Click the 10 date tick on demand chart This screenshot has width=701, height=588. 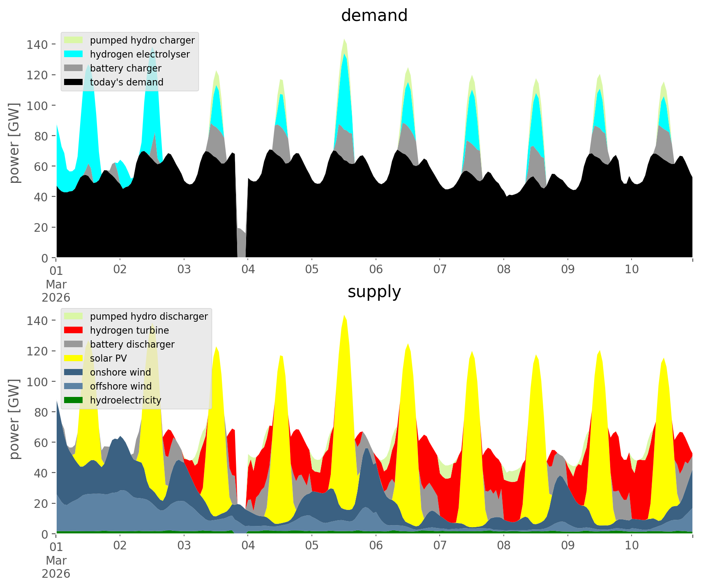(632, 270)
